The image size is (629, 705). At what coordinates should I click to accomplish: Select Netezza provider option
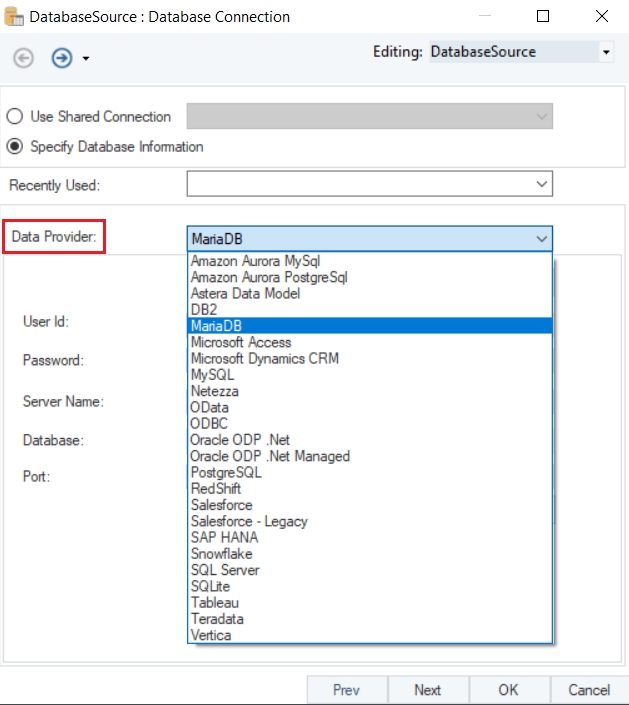370,391
